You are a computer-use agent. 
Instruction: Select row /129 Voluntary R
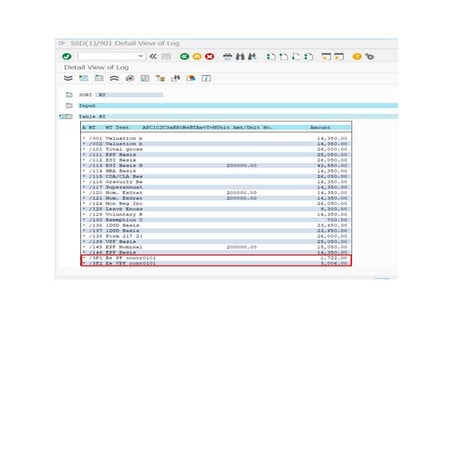(216, 214)
